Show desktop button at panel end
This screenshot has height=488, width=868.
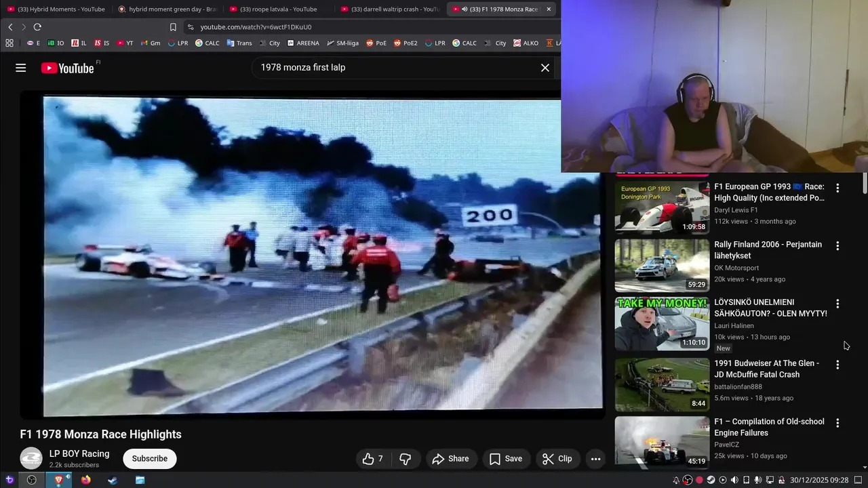[x=858, y=480]
